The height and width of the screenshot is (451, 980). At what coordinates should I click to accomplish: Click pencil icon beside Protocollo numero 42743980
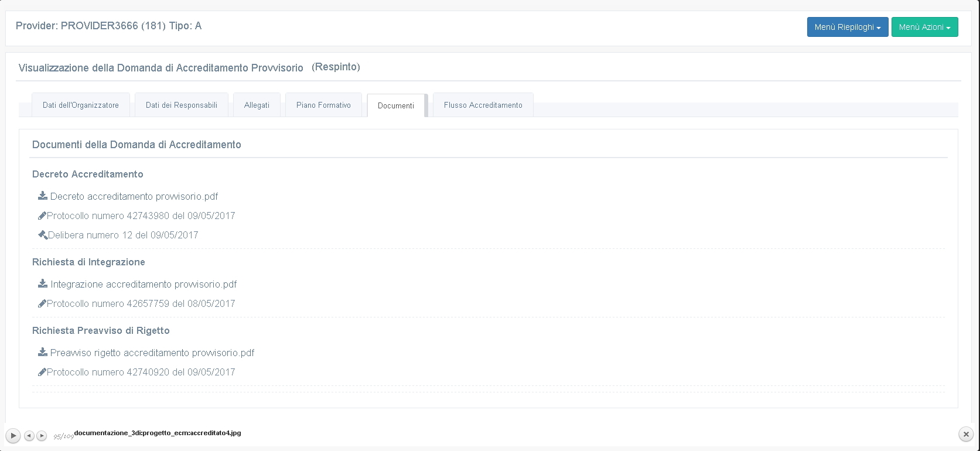point(42,216)
